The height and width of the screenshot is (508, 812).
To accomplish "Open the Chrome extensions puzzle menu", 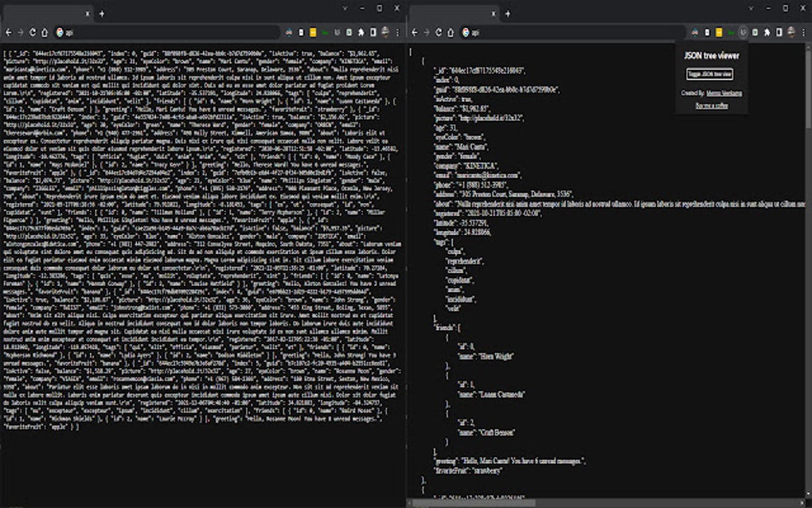I will (765, 33).
